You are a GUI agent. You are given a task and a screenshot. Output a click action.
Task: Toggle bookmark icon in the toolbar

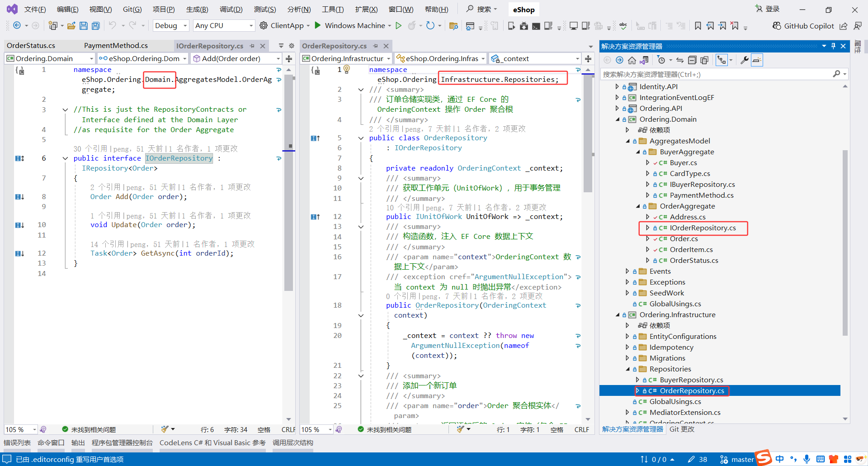coord(698,26)
